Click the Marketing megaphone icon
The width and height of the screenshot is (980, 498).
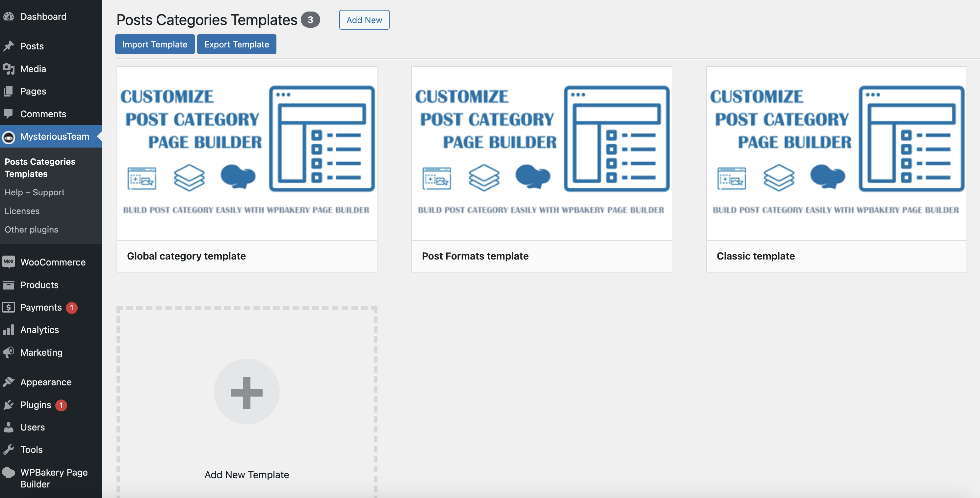[x=8, y=352]
